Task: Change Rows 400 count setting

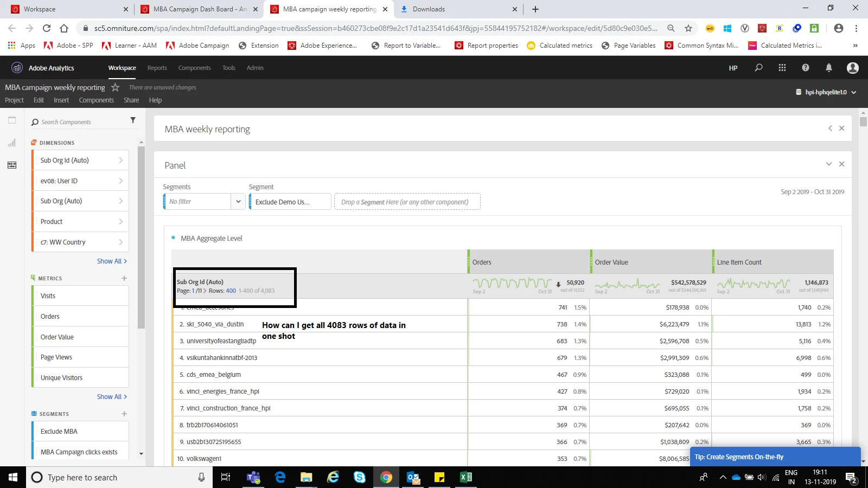Action: tap(231, 291)
